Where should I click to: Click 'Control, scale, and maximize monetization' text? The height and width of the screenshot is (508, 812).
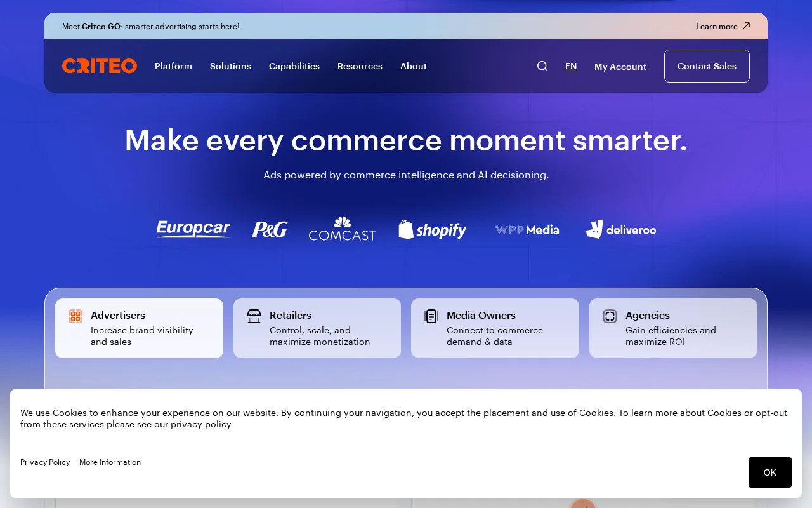(x=320, y=336)
